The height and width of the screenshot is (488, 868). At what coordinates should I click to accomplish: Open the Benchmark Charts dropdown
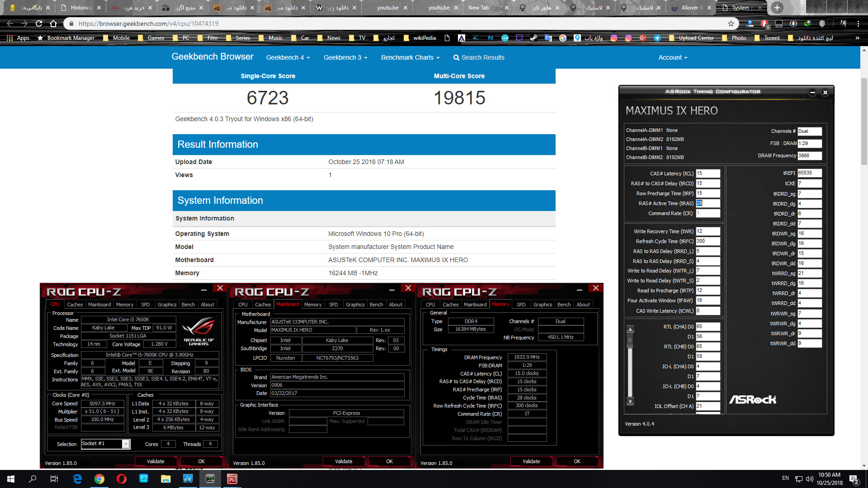coord(410,57)
